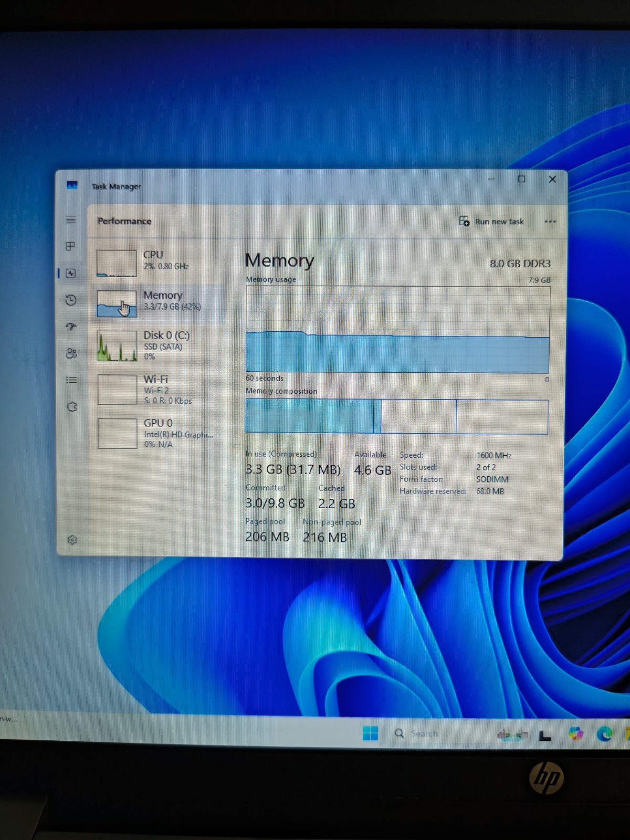This screenshot has height=840, width=630.
Task: Click the Paged pool value 206 MB
Action: point(267,537)
